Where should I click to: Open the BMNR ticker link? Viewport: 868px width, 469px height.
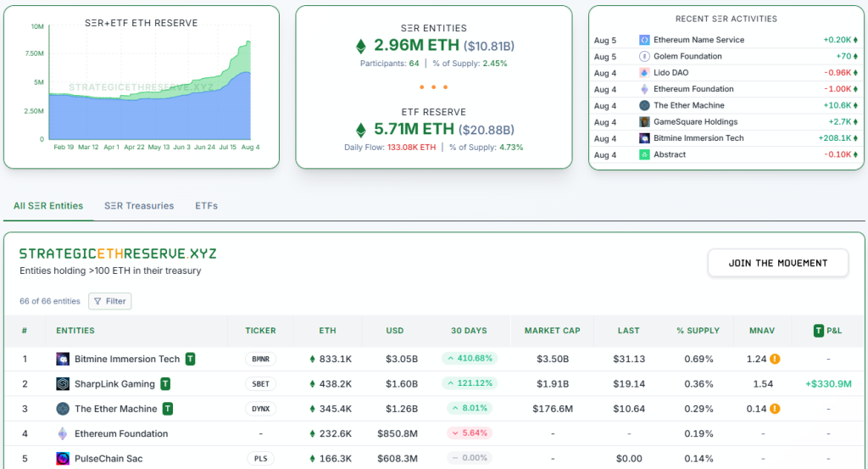pyautogui.click(x=260, y=359)
